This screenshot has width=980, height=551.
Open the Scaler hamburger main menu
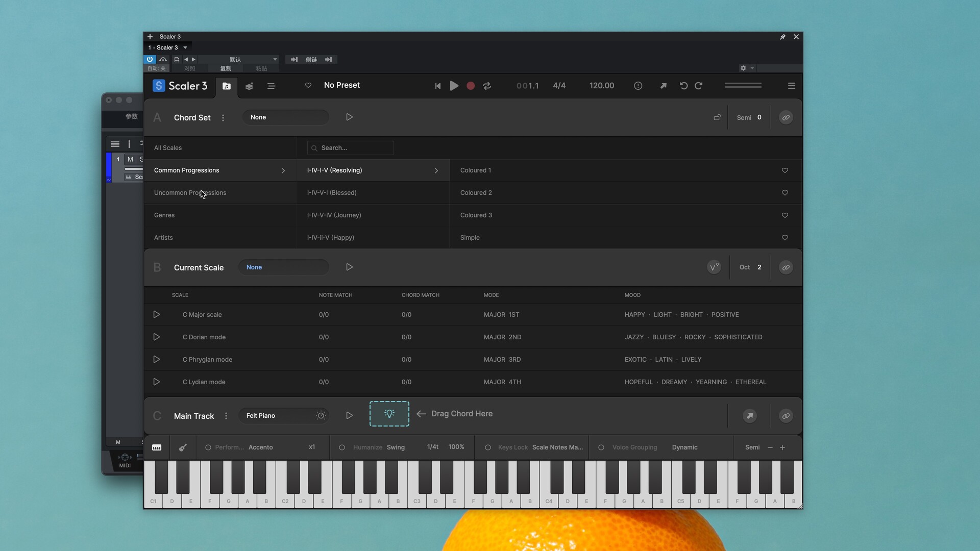click(792, 86)
